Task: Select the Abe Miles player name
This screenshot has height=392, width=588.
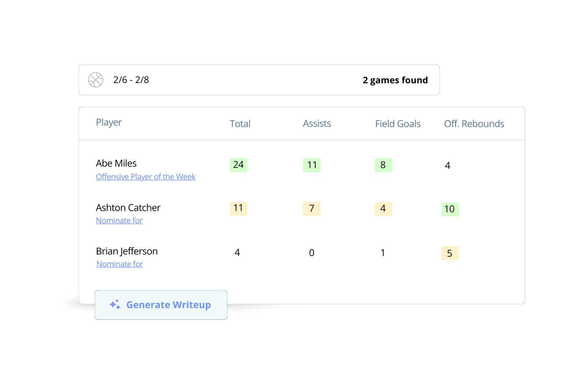Action: tap(116, 163)
